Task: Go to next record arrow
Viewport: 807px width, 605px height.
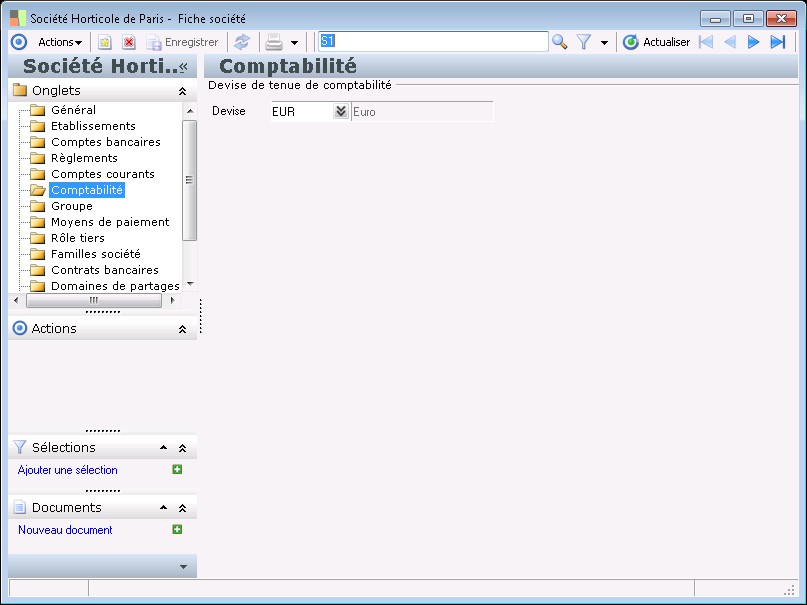Action: click(753, 42)
